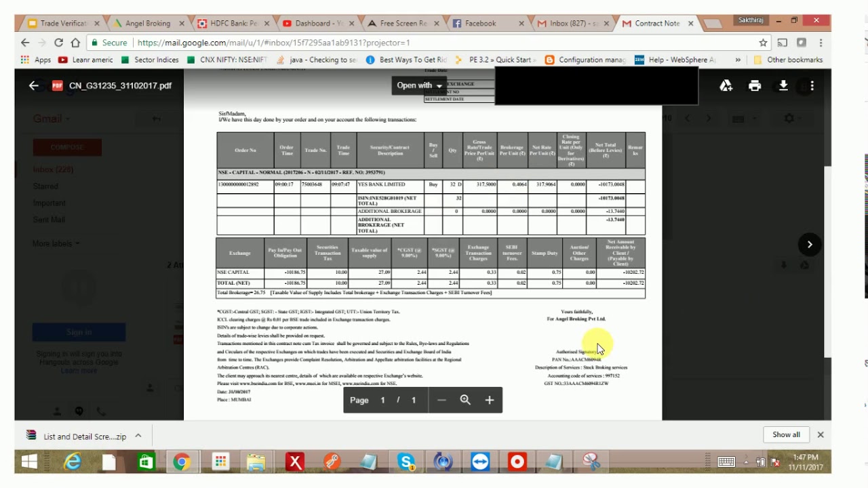Open TeamViewer from taskbar
The height and width of the screenshot is (488, 868).
coord(480,462)
